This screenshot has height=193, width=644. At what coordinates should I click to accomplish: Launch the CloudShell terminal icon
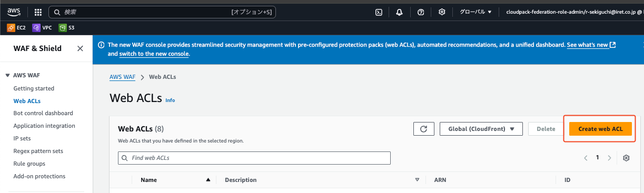pyautogui.click(x=378, y=12)
